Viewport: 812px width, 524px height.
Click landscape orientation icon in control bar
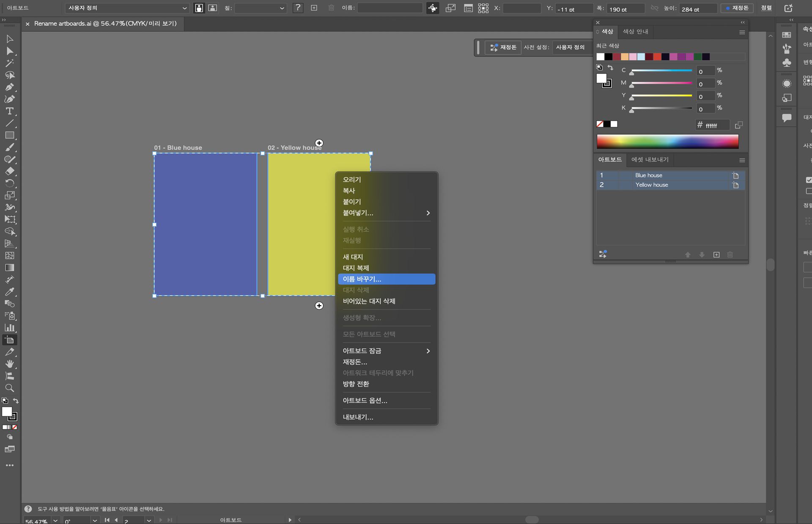213,8
